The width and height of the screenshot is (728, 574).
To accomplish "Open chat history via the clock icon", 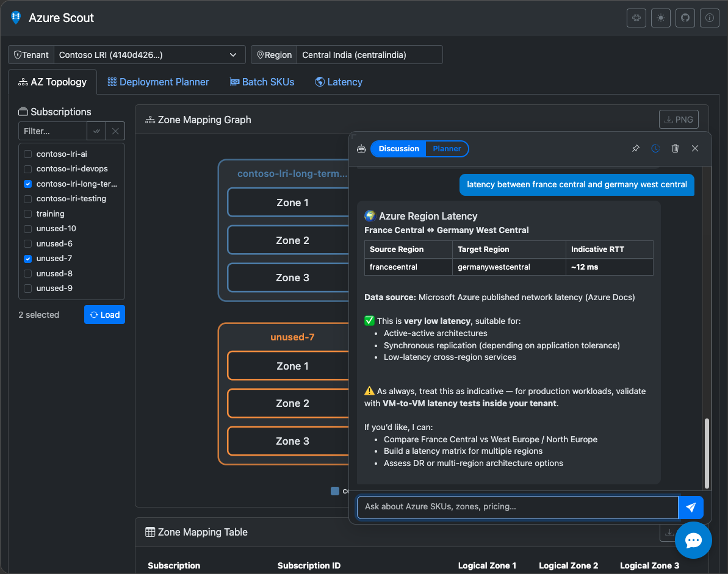I will point(655,148).
